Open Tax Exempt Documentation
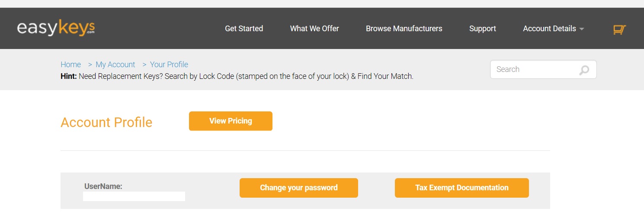 pos(462,188)
